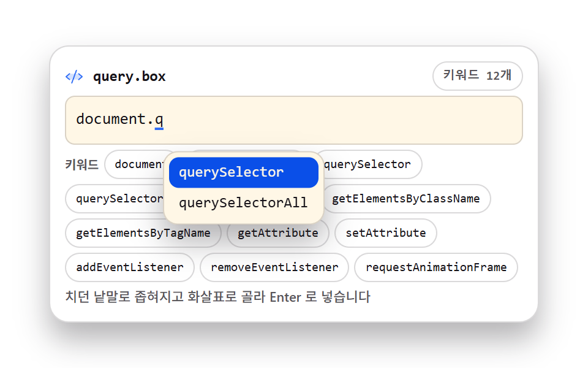The image size is (588, 368).
Task: Choose the removeEventListener keyword chip
Action: (x=274, y=267)
